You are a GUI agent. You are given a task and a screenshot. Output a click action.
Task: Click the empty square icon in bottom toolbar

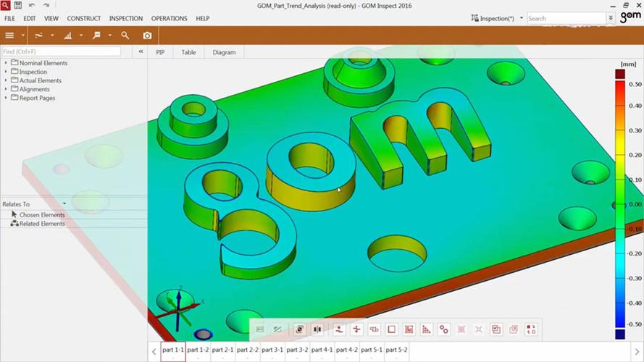[391, 329]
